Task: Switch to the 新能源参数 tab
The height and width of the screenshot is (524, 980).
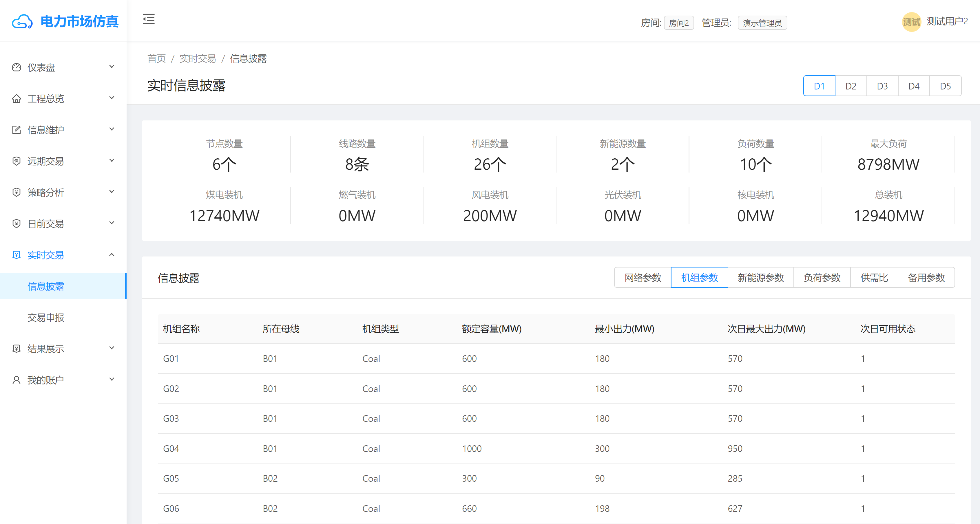Action: (761, 278)
